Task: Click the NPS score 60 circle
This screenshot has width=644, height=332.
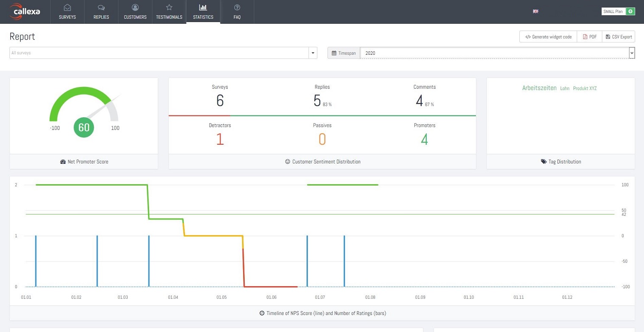Action: point(84,127)
